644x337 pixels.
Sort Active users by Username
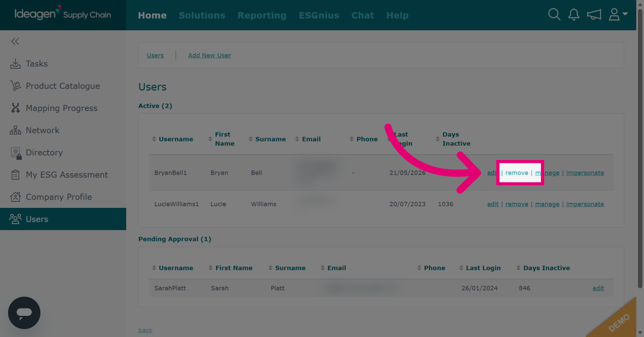(173, 139)
